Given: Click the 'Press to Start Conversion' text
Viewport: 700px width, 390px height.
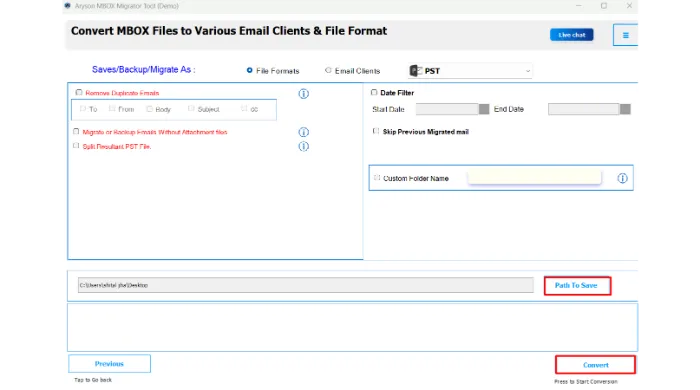Looking at the screenshot, I should point(586,382).
